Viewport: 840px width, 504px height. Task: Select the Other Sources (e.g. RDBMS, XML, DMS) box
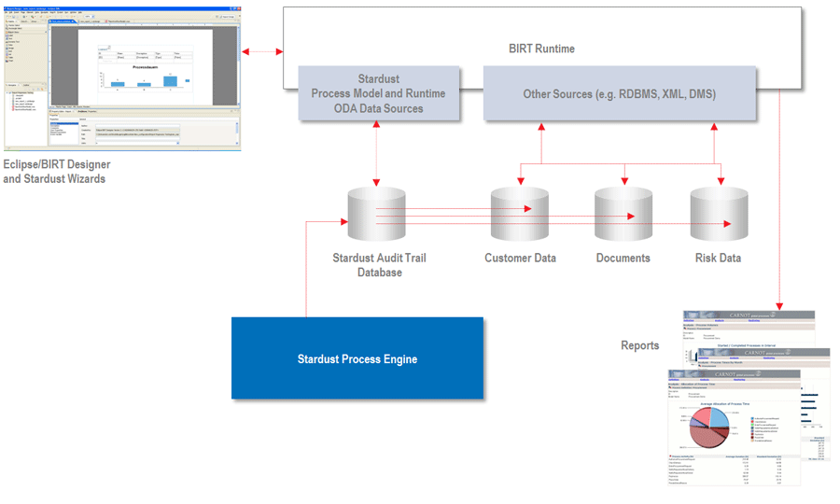620,93
